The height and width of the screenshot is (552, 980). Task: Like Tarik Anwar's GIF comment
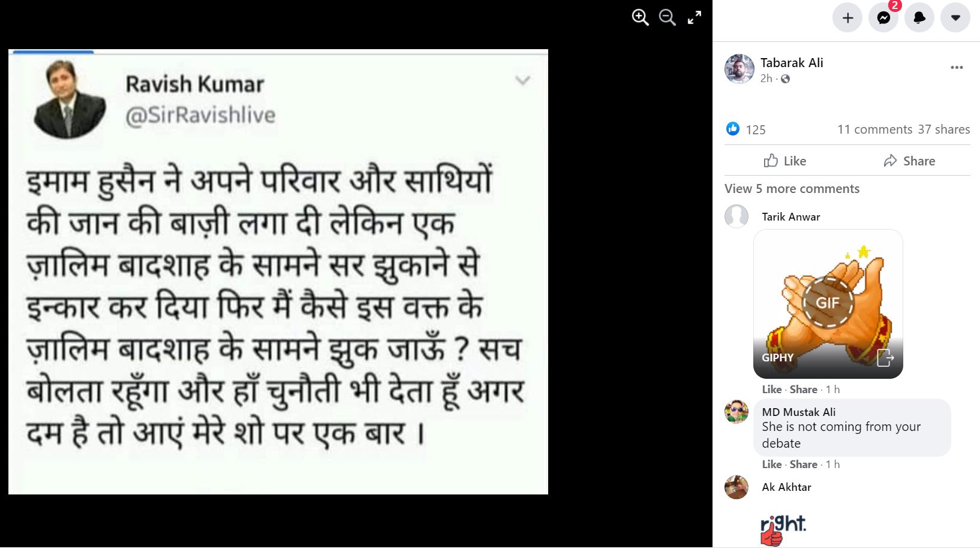point(771,390)
